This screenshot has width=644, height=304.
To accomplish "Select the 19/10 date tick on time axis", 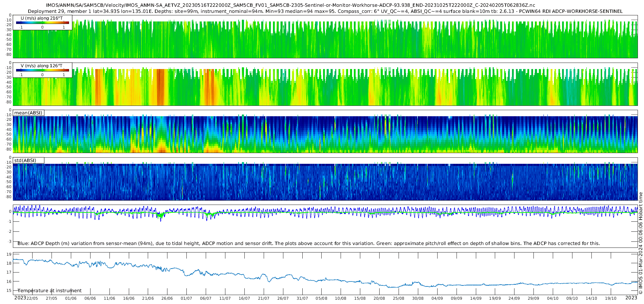I will [611, 298].
